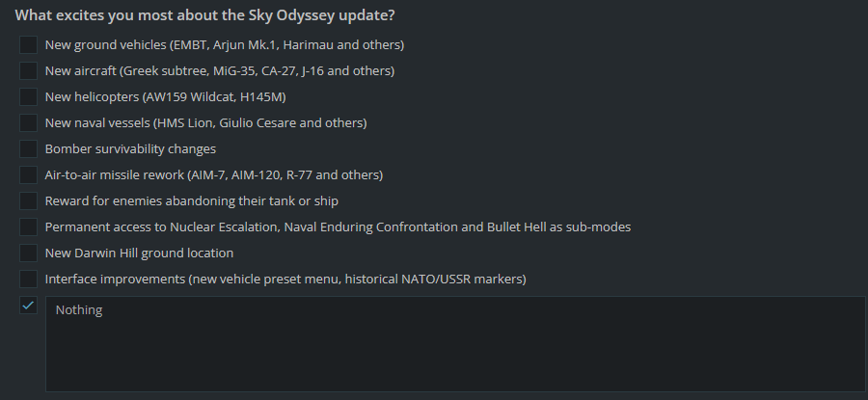
Task: Enable the New Darwin Hill ground location checkbox
Action: [x=28, y=253]
